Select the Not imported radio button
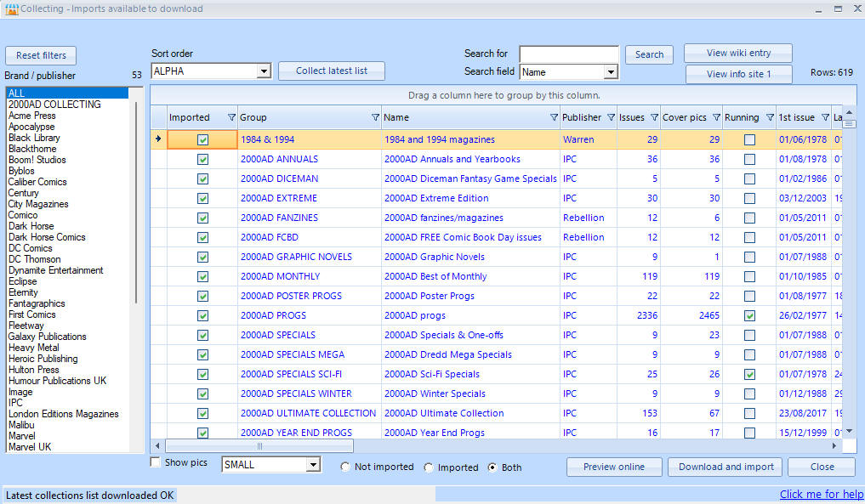This screenshot has height=504, width=865. coord(345,467)
